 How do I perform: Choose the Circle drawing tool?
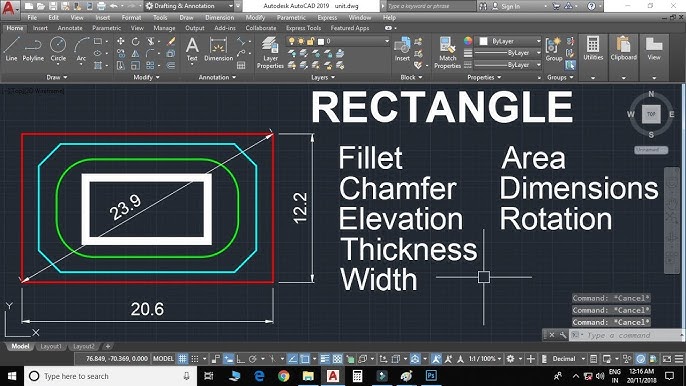58,49
